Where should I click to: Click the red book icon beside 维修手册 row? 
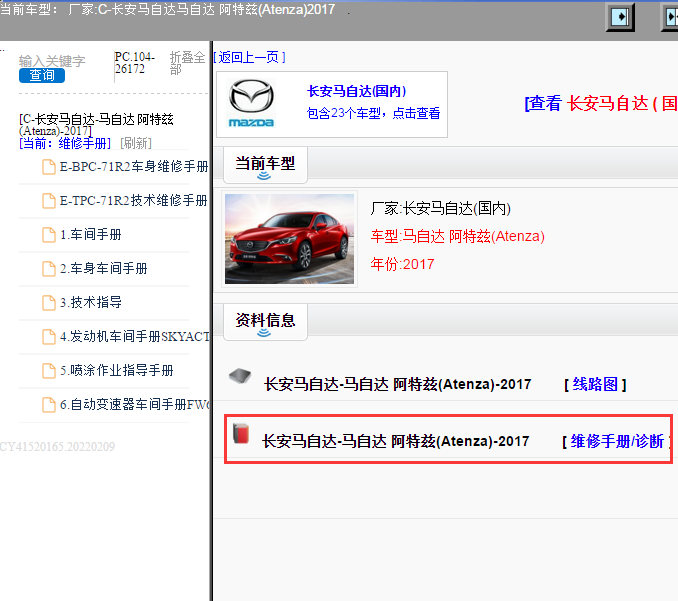(241, 433)
